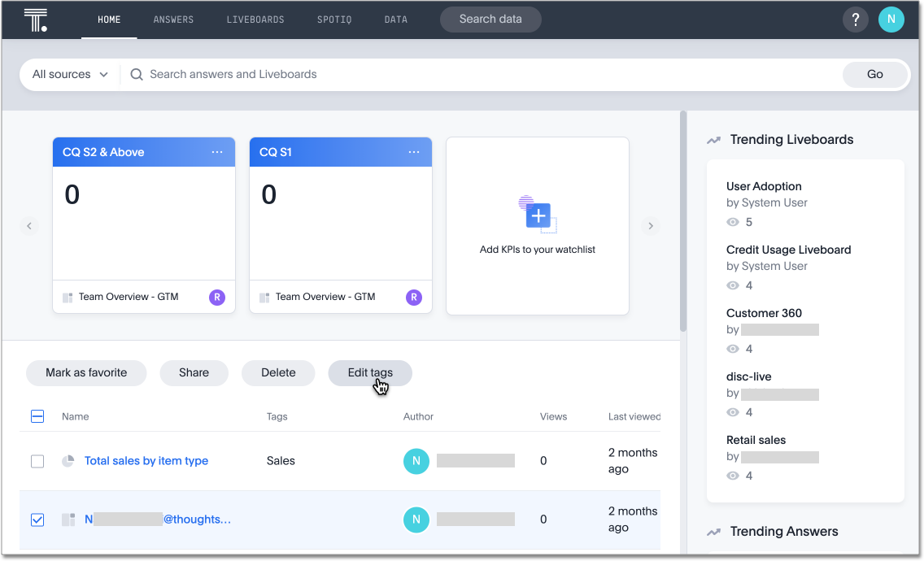The height and width of the screenshot is (561, 924).
Task: Click the Search answers and Liveboards field
Action: pos(325,74)
